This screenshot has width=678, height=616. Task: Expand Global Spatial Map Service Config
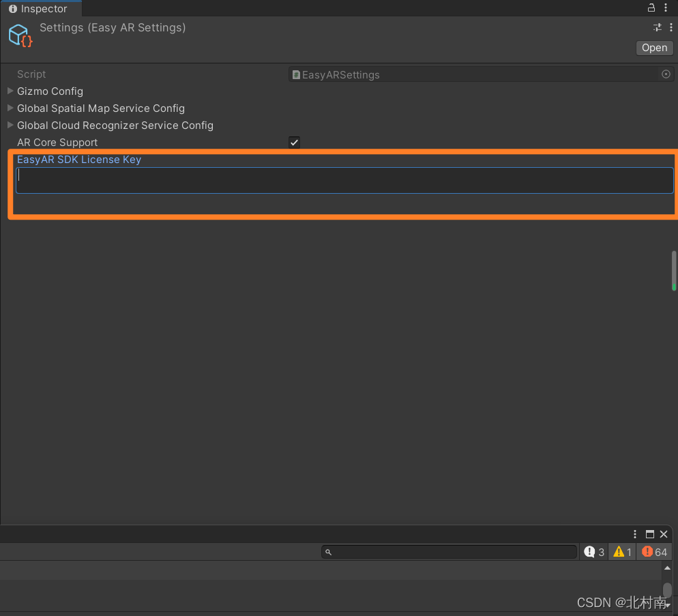[x=10, y=108]
